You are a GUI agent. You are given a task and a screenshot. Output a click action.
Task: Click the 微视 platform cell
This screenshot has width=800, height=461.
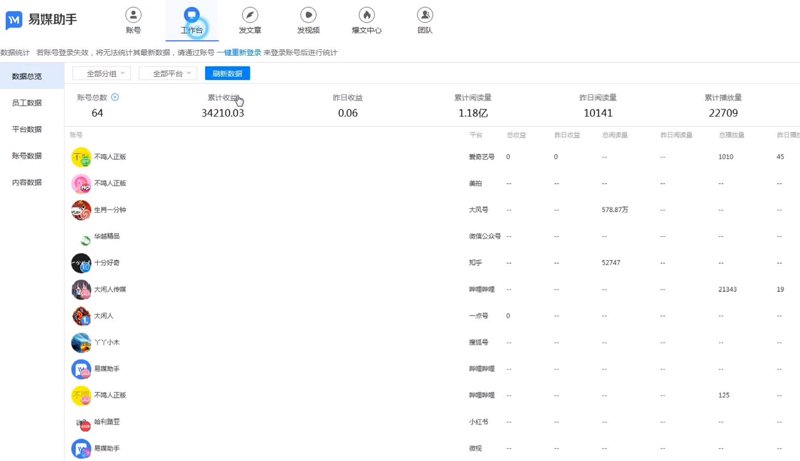pyautogui.click(x=476, y=449)
